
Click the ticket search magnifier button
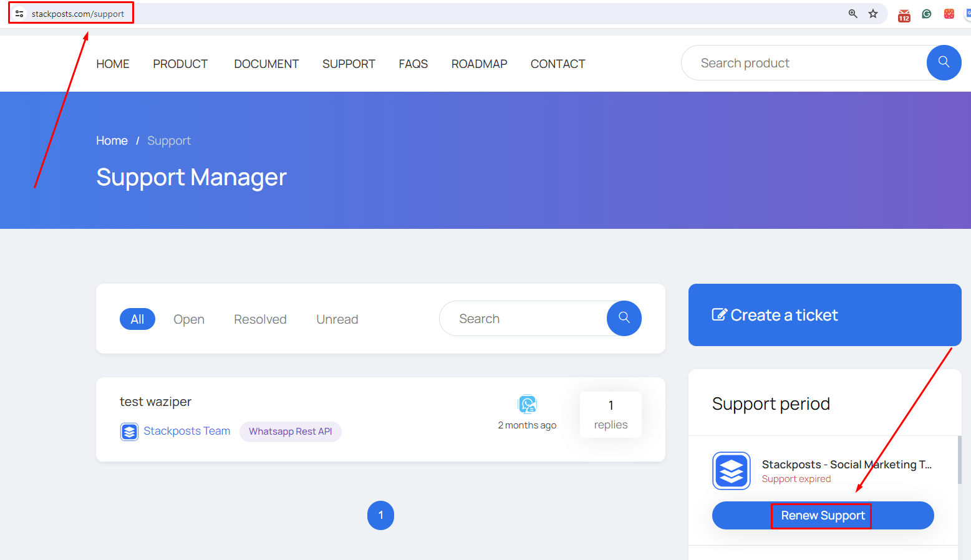[x=624, y=319]
